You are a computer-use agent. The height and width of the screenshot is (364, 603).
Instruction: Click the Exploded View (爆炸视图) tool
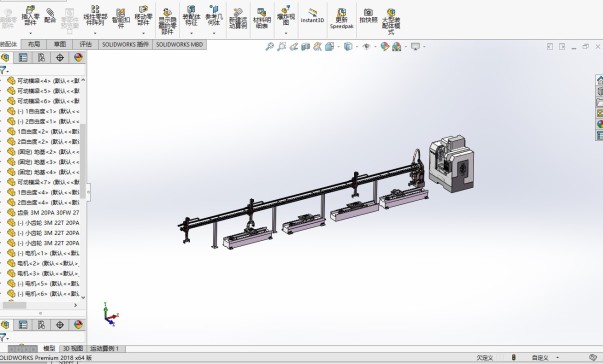(x=286, y=16)
